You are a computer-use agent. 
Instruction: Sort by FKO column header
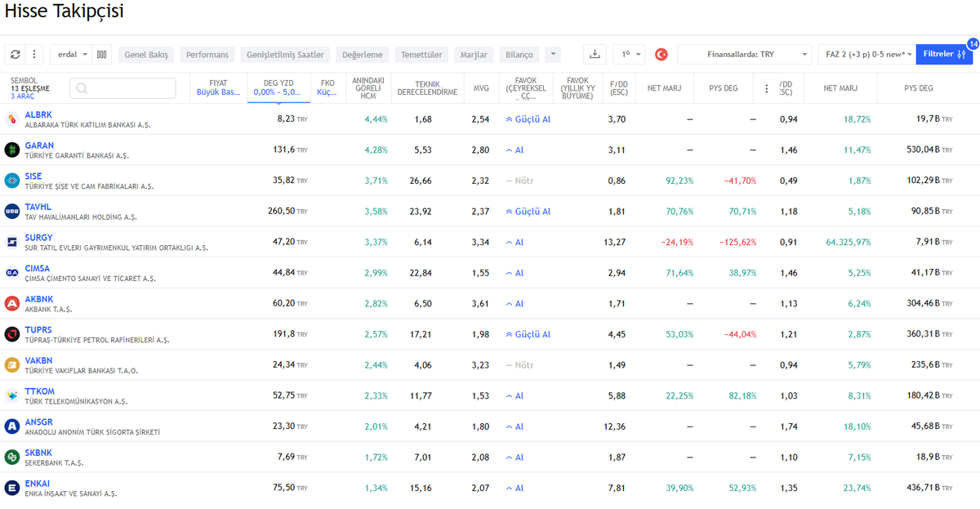[x=327, y=87]
